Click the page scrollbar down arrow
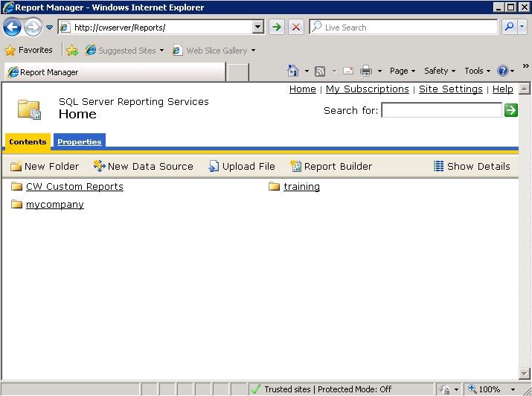The image size is (532, 396). tap(525, 373)
